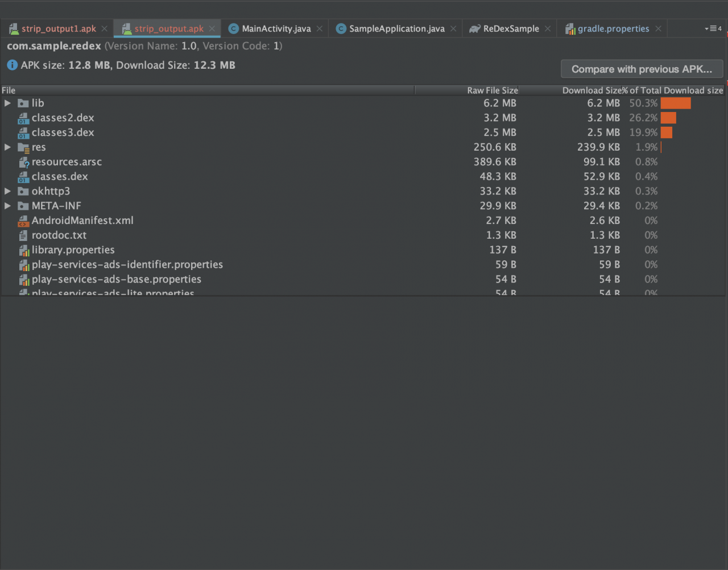Click the ReDexSample gradle elephant icon
Image resolution: width=728 pixels, height=570 pixels.
pos(475,28)
